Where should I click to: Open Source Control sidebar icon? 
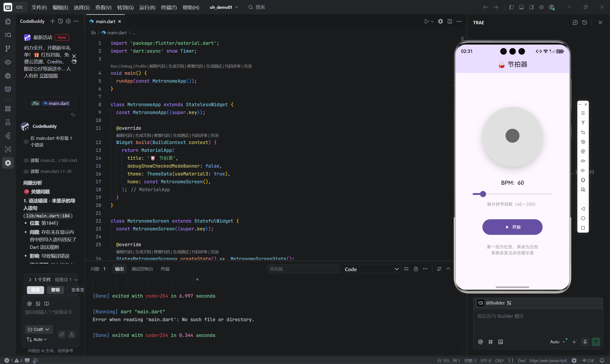point(8,48)
